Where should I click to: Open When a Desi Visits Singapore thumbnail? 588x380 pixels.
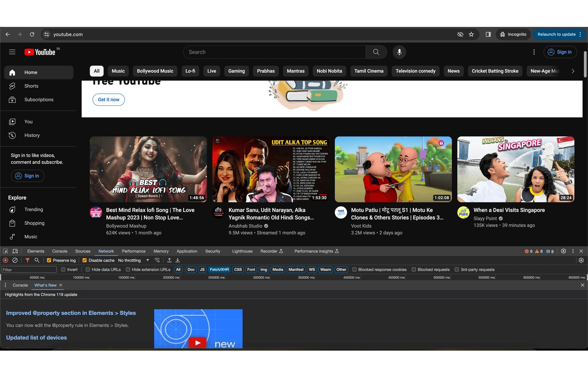(516, 169)
